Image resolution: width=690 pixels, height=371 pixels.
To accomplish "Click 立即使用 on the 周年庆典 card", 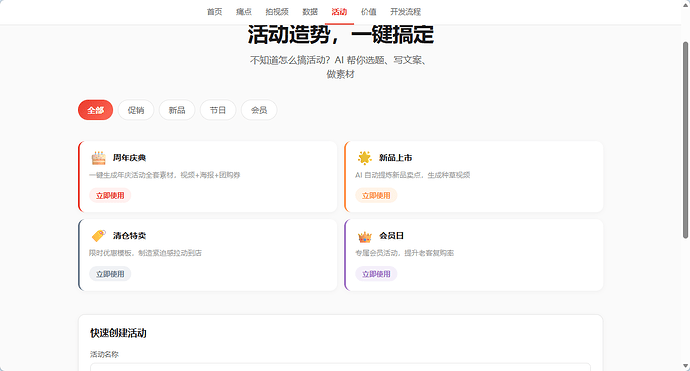I will (x=110, y=195).
